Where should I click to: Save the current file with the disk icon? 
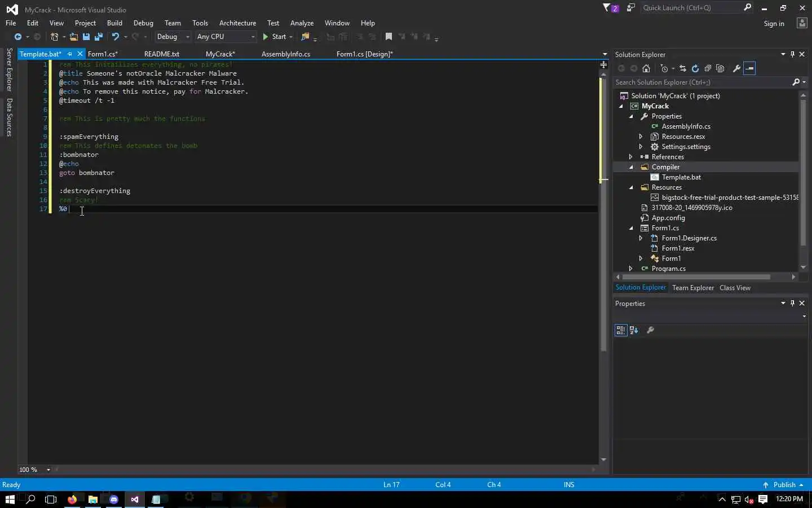pyautogui.click(x=86, y=37)
